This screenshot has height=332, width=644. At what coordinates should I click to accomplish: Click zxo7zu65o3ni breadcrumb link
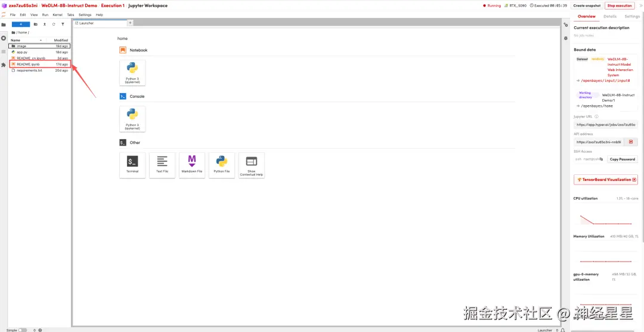coord(23,6)
